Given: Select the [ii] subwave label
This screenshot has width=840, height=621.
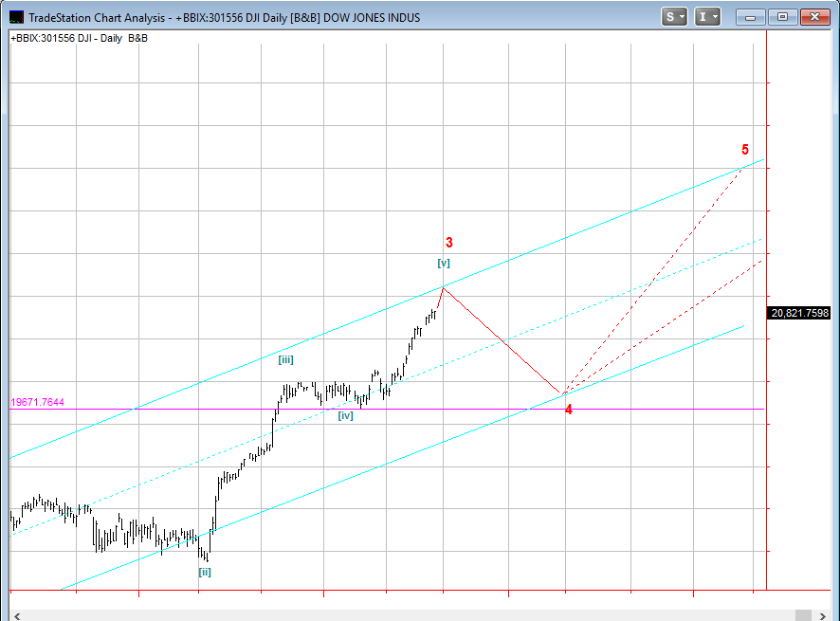Looking at the screenshot, I should [205, 573].
